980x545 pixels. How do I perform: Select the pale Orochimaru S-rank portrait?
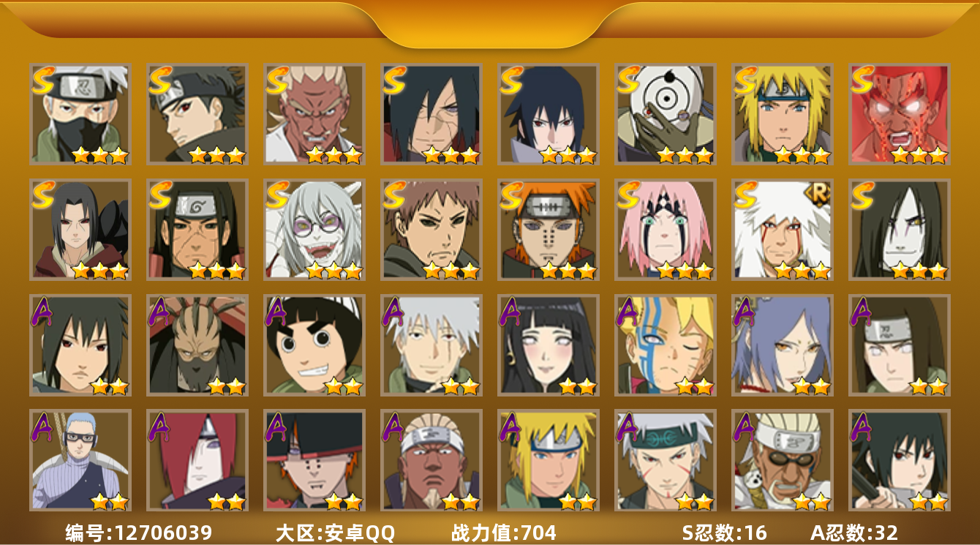point(899,229)
